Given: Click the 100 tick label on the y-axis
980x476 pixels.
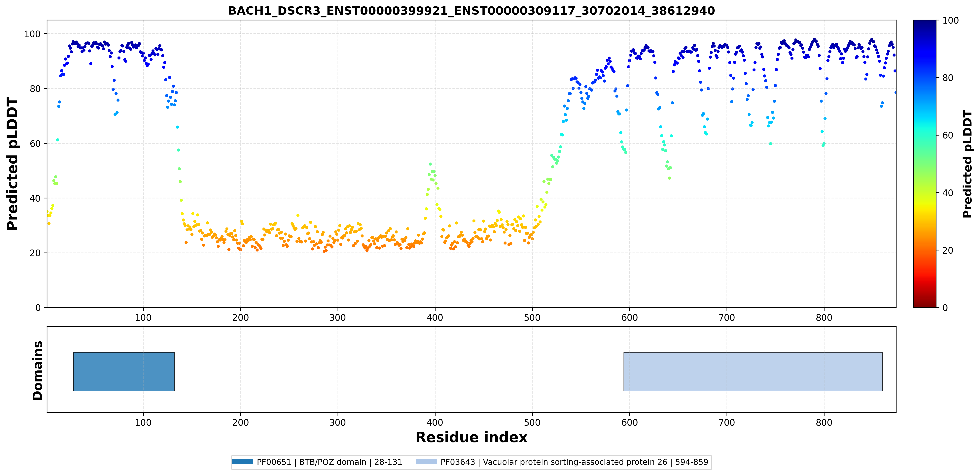Looking at the screenshot, I should pyautogui.click(x=32, y=34).
